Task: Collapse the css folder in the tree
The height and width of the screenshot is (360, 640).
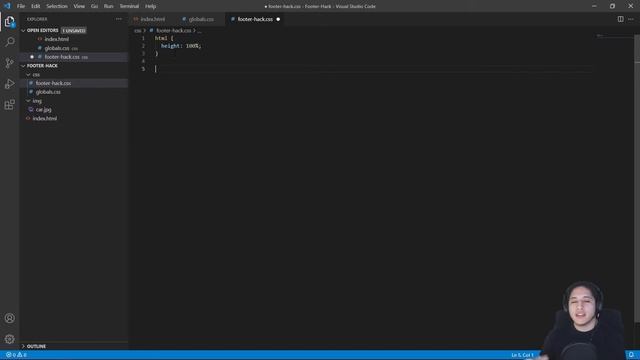Action: coord(28,75)
